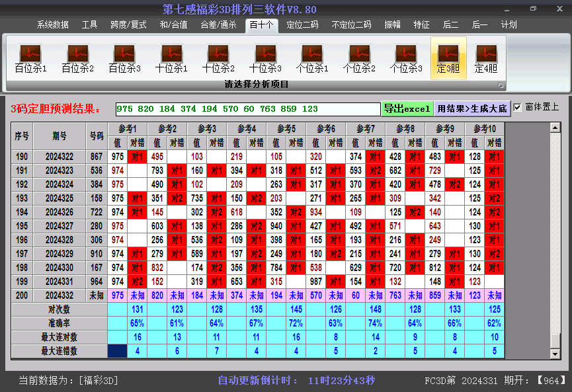Click the dark blue selected cell

(x=118, y=351)
